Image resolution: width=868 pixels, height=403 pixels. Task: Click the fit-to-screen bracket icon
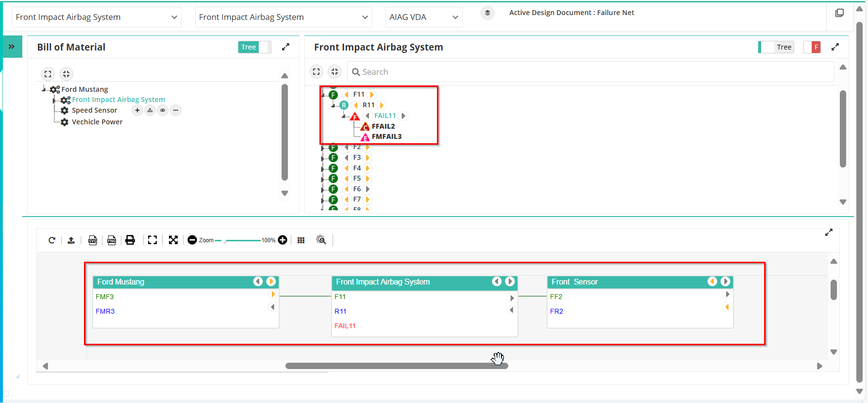152,240
